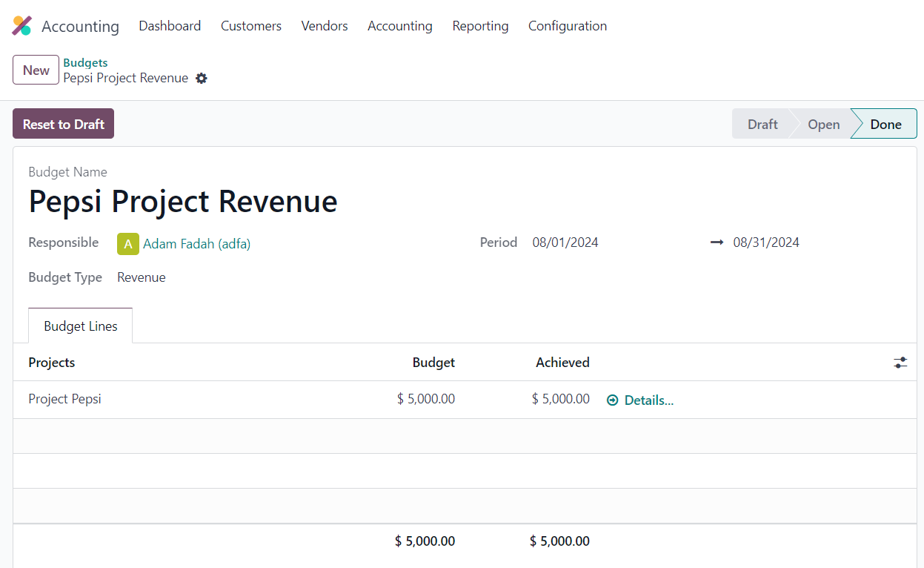Select the Draft status stage

762,124
